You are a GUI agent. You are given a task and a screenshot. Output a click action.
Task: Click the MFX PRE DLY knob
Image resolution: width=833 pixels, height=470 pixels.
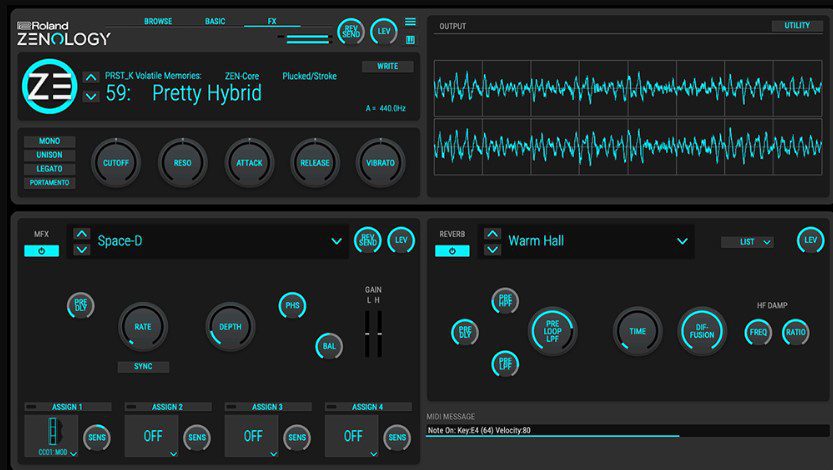[x=81, y=305]
